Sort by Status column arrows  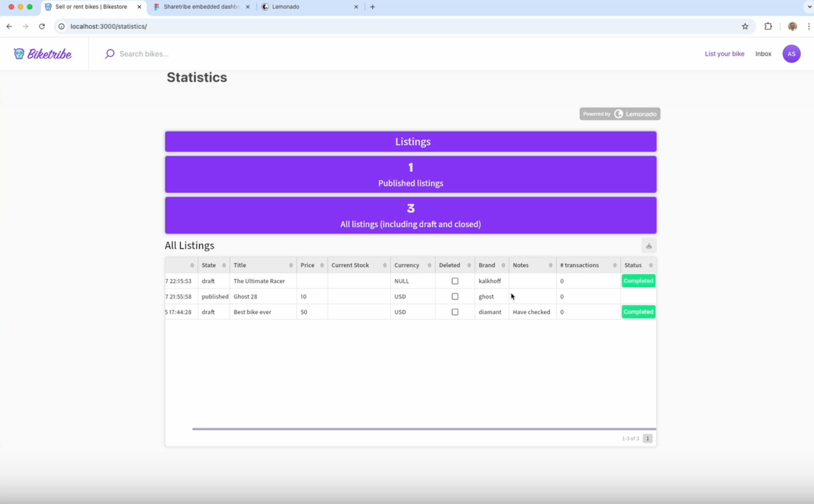click(651, 265)
